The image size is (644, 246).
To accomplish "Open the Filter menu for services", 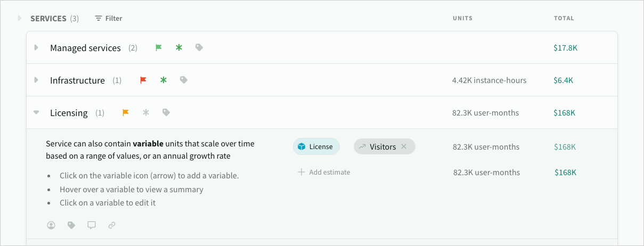I will click(109, 18).
